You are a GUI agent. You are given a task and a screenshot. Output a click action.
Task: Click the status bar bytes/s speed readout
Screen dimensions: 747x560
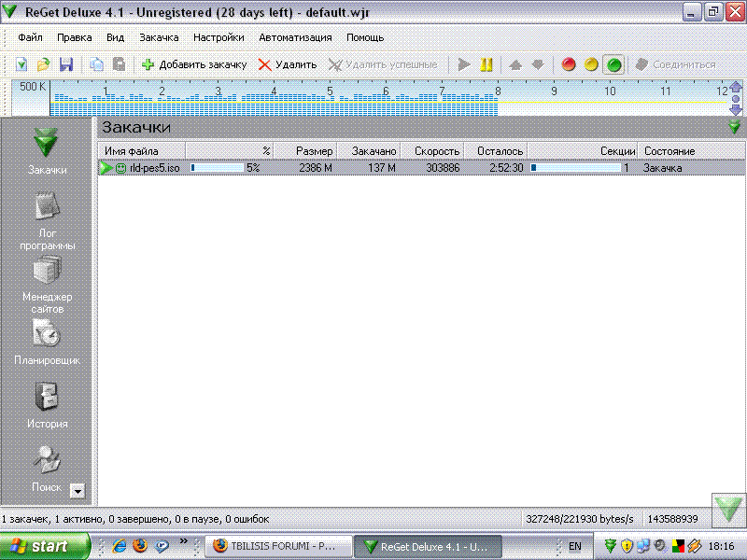[x=579, y=519]
